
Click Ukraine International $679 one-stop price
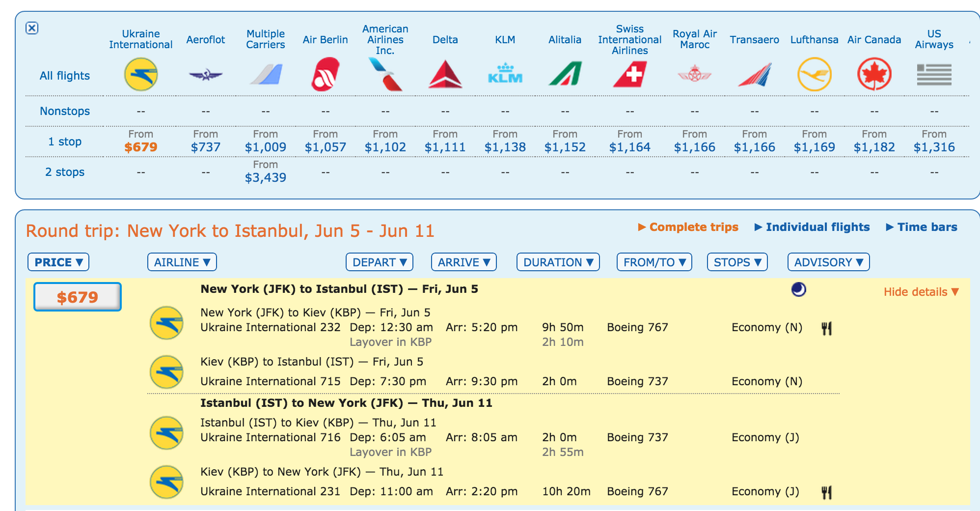[141, 147]
